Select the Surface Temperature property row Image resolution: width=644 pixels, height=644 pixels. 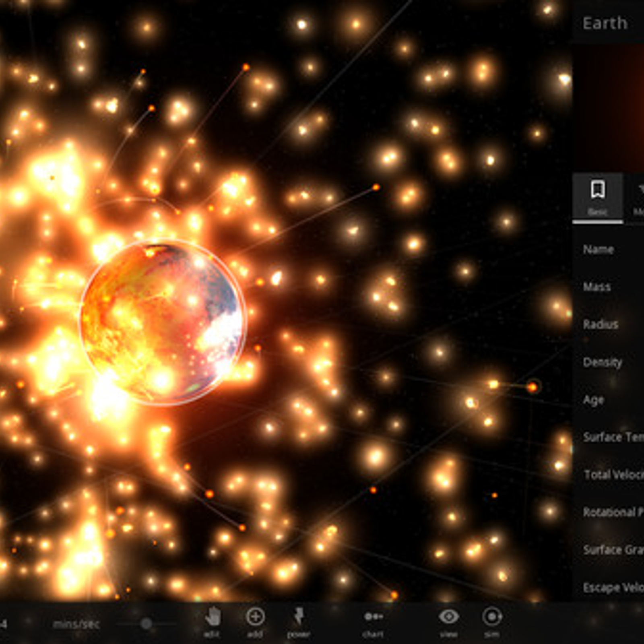(608, 437)
